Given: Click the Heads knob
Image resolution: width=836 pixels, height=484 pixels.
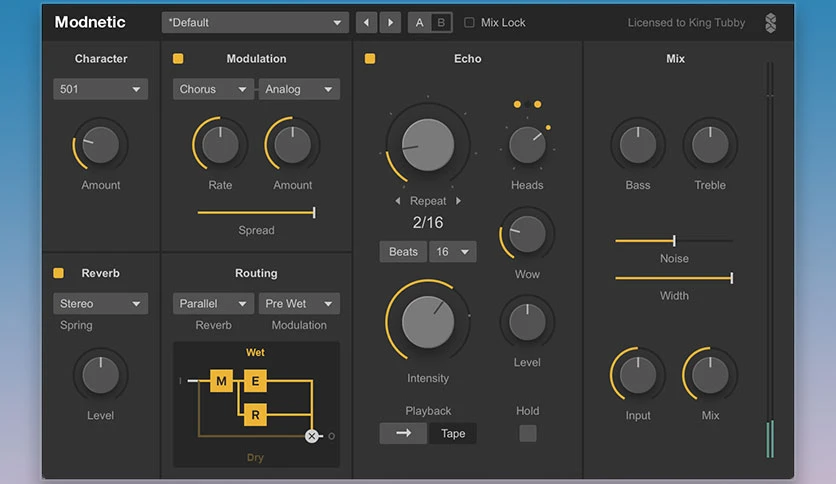Looking at the screenshot, I should pos(527,145).
